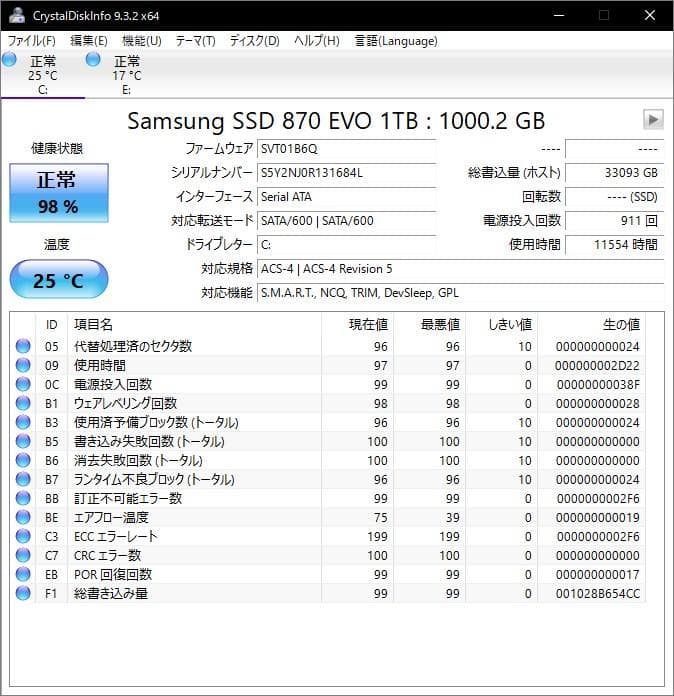Click power on count value 911 回

(x=615, y=221)
